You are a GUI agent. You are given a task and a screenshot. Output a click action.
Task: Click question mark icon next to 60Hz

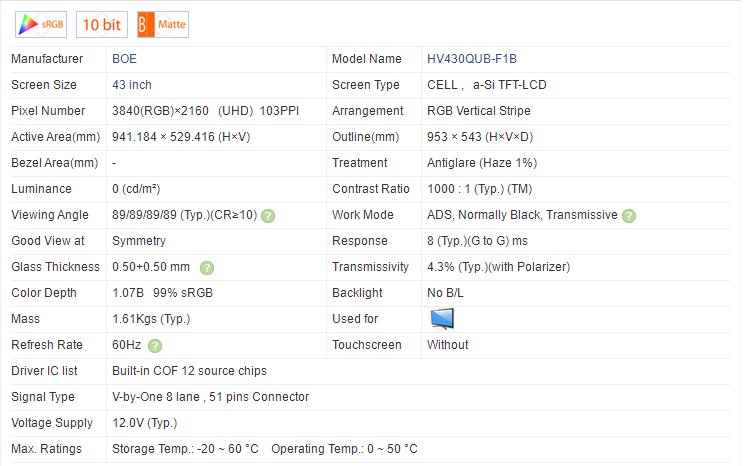point(155,345)
